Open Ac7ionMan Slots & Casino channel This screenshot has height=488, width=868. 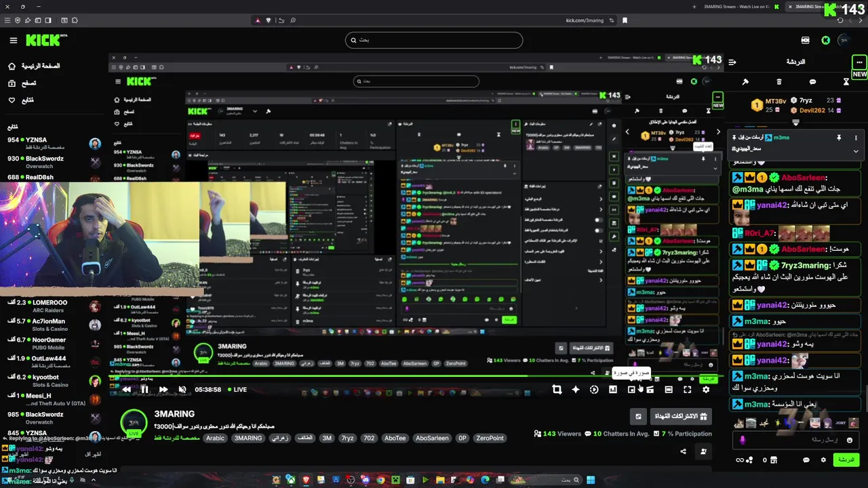click(53, 325)
